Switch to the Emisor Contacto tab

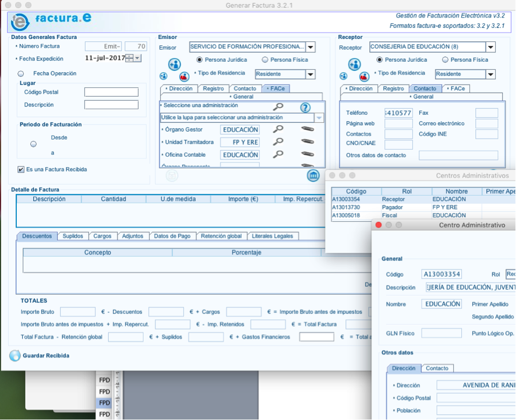pos(245,89)
